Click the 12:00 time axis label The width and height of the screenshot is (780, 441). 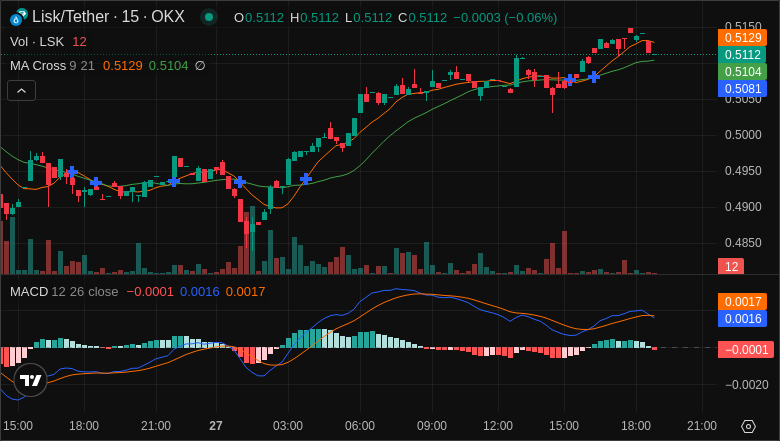click(x=498, y=426)
